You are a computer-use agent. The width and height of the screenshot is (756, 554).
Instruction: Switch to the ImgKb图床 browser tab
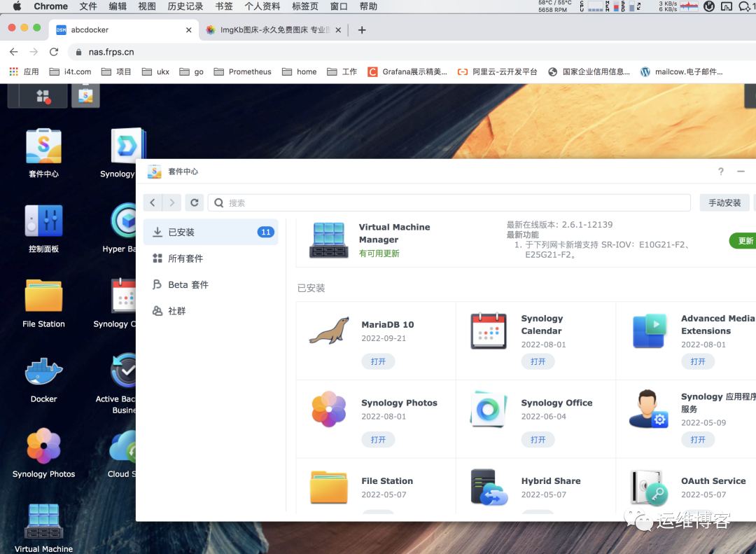point(273,30)
